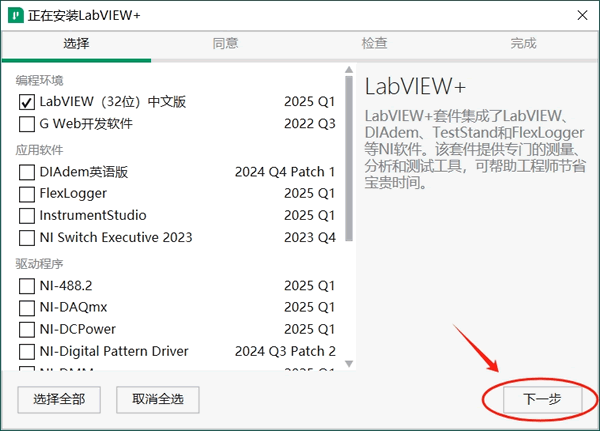Tick the InstrumentStudio checkbox
The height and width of the screenshot is (431, 600).
click(27, 216)
